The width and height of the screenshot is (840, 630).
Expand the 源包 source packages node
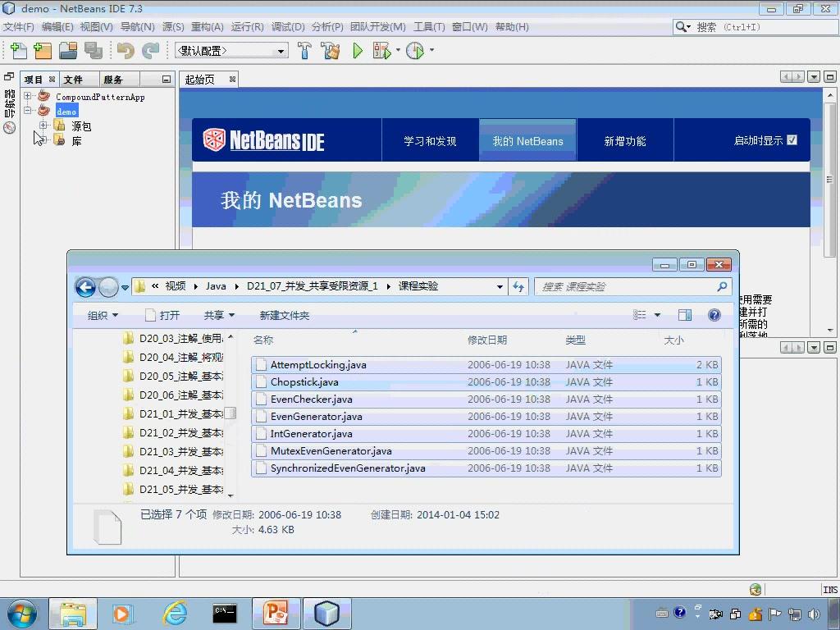click(x=43, y=126)
